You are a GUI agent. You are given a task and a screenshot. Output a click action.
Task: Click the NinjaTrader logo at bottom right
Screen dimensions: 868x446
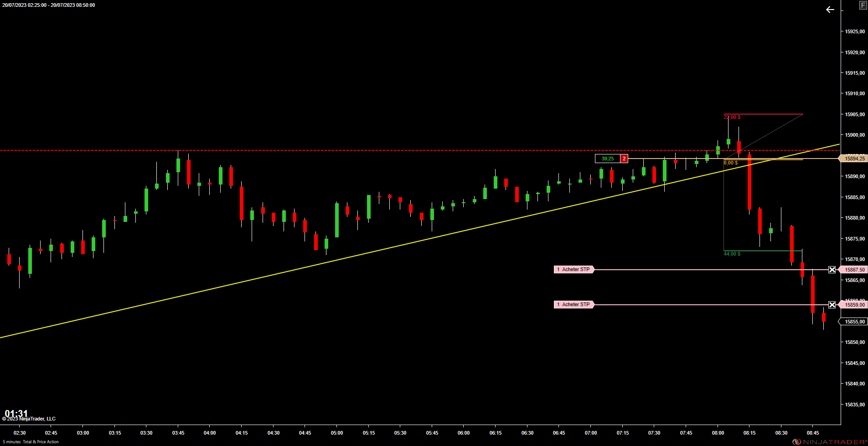coord(829,442)
